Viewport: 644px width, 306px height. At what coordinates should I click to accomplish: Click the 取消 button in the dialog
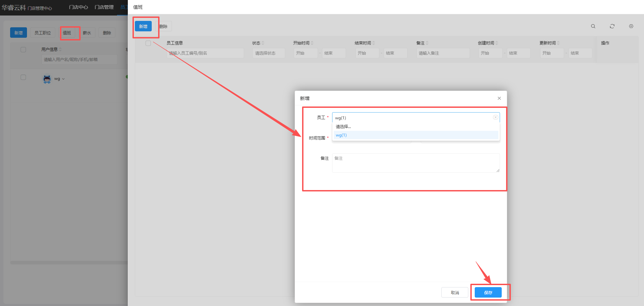click(x=455, y=293)
